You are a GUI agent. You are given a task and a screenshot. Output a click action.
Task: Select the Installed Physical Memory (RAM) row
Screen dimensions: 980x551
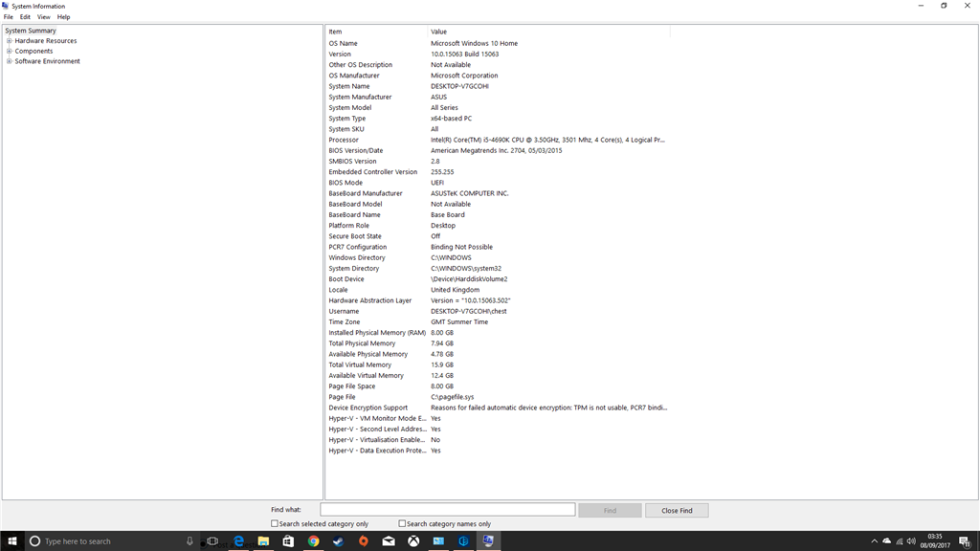(498, 332)
